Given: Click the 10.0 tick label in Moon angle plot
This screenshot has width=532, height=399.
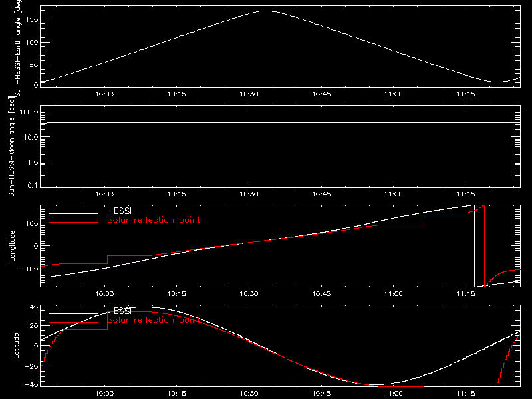Looking at the screenshot, I should click(x=31, y=138).
